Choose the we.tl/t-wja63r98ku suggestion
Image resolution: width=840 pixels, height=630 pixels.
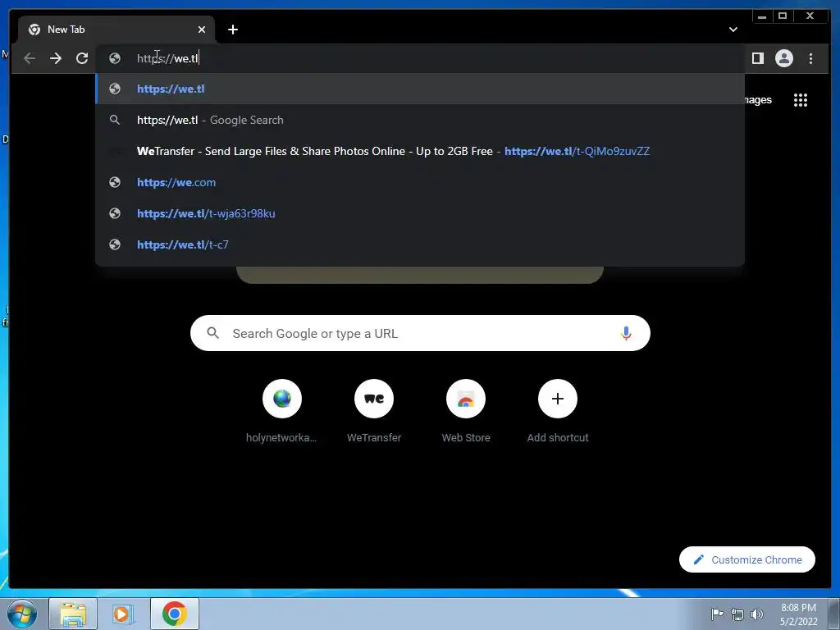(x=420, y=213)
